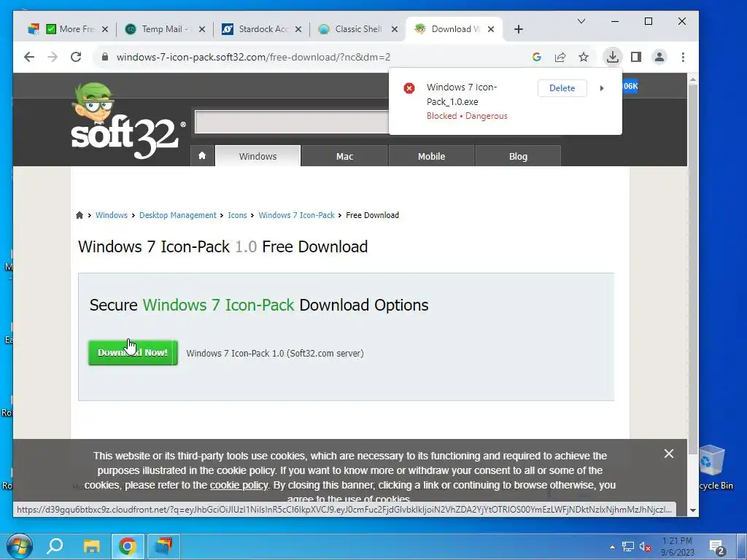This screenshot has width=747, height=560.
Task: Close the Classic Shell tab
Action: [395, 29]
